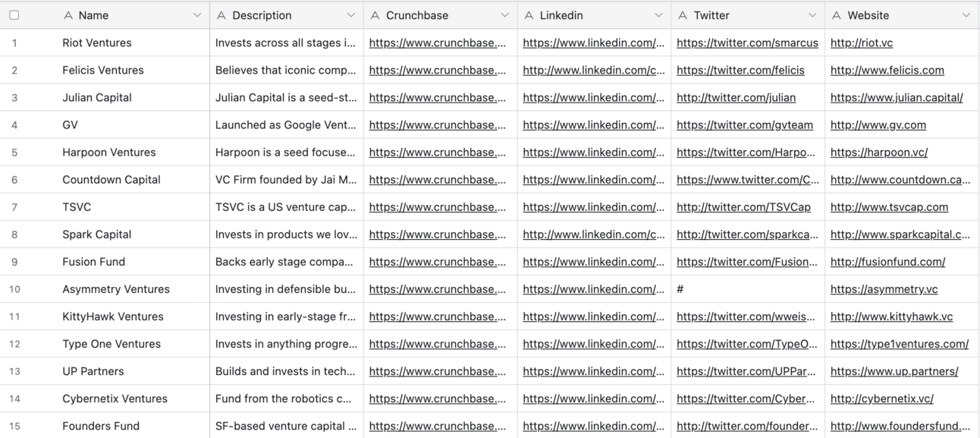Open the https://twitter.com/gvteam link
This screenshot has height=438, width=980.
pos(745,125)
